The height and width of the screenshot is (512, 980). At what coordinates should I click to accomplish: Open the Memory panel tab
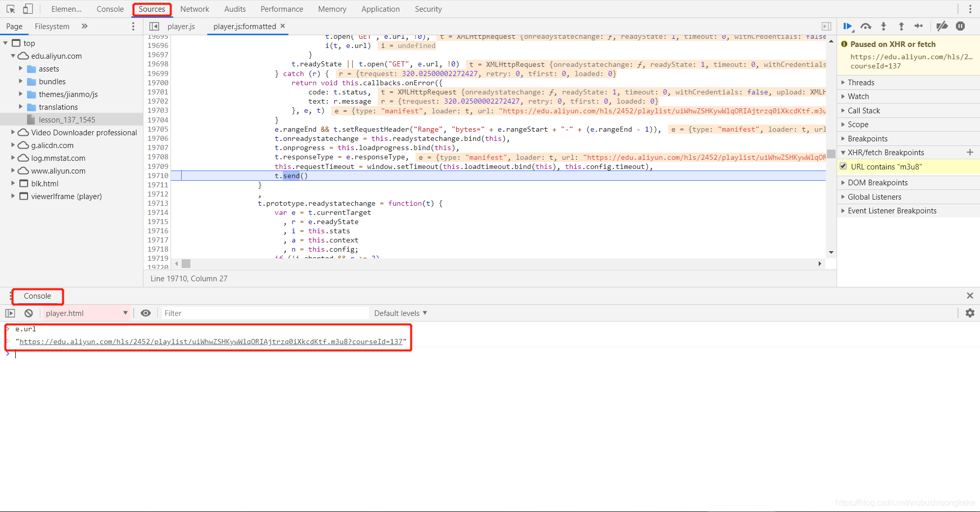click(x=332, y=9)
